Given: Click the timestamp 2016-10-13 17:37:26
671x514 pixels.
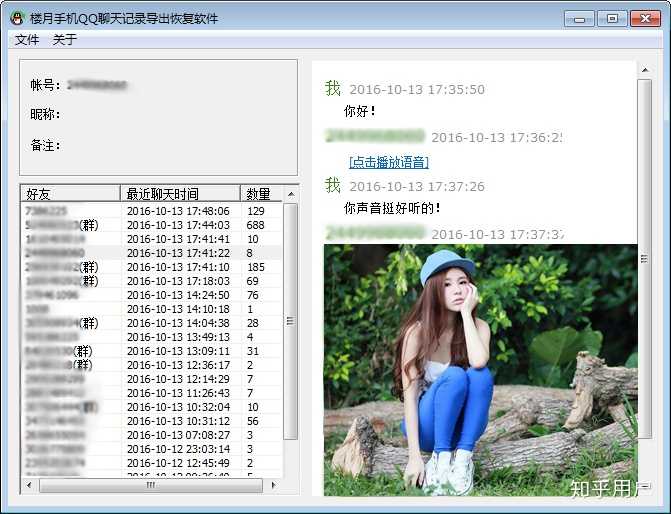Looking at the screenshot, I should pos(417,187).
